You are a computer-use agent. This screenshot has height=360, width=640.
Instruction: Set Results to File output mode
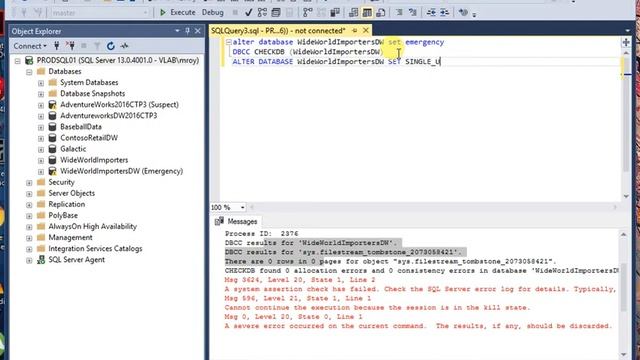point(380,13)
